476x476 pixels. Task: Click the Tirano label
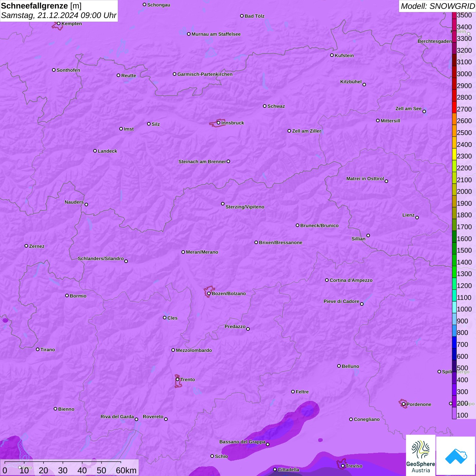(x=48, y=350)
